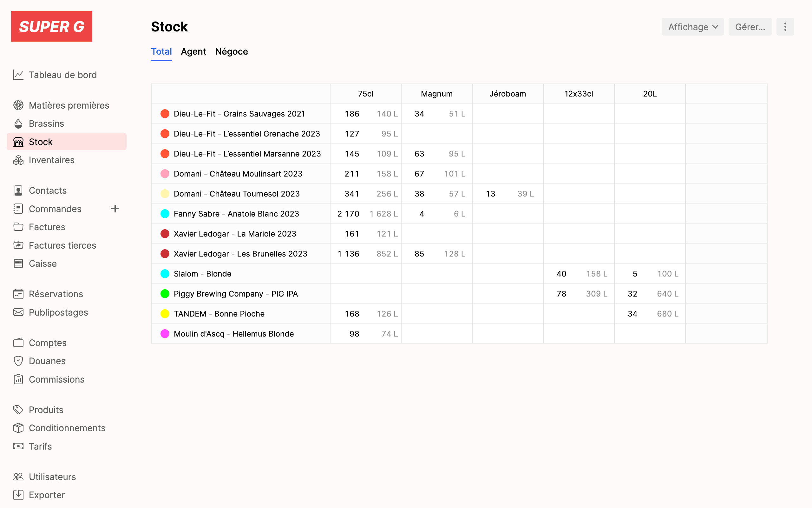
Task: Click the Tableau de bord chart icon
Action: point(18,75)
